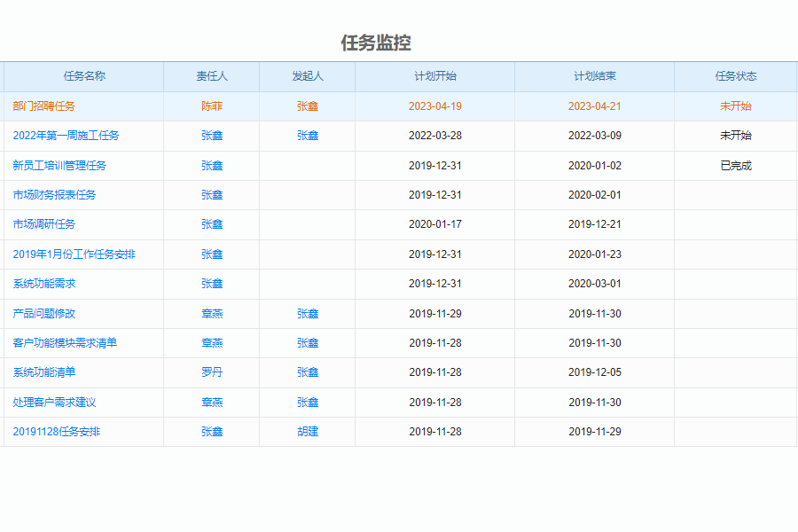Click initiator 张鑫 in 部门招聘任务 row
The image size is (798, 532).
(308, 106)
